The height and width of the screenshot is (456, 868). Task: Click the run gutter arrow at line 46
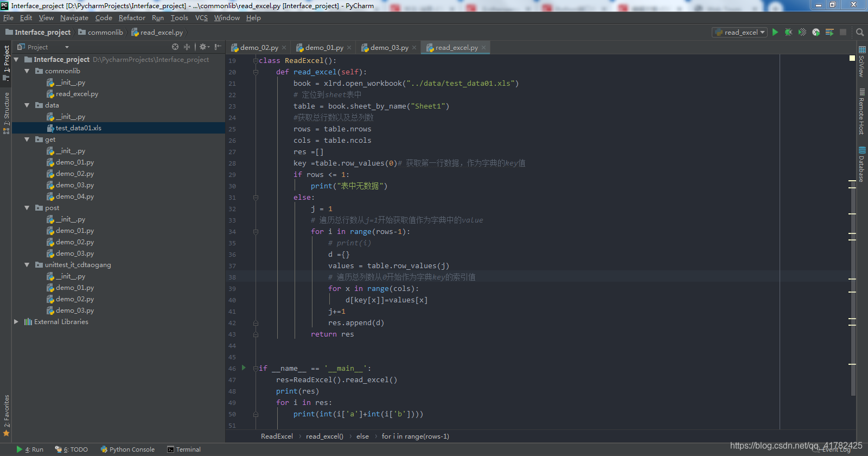244,368
